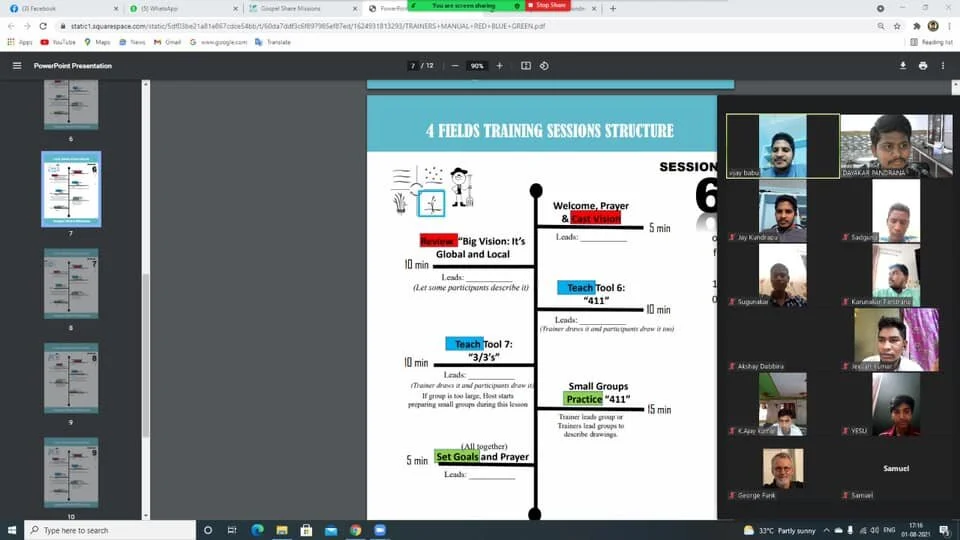Click the page number field
The height and width of the screenshot is (540, 960).
point(413,66)
